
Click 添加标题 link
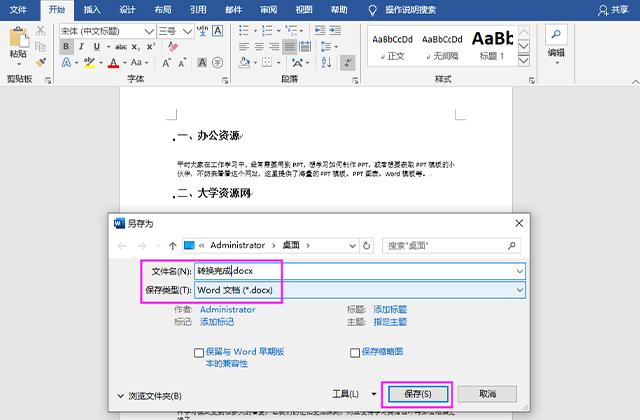coord(390,309)
